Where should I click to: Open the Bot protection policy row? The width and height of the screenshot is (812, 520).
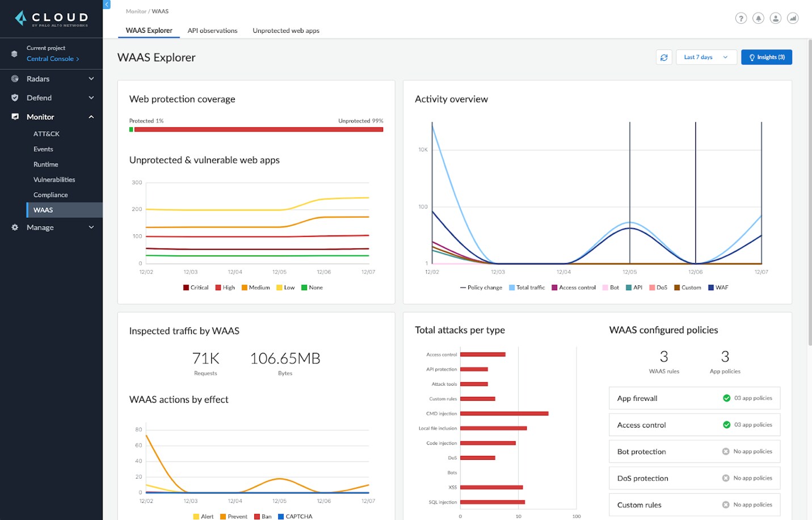coord(695,451)
